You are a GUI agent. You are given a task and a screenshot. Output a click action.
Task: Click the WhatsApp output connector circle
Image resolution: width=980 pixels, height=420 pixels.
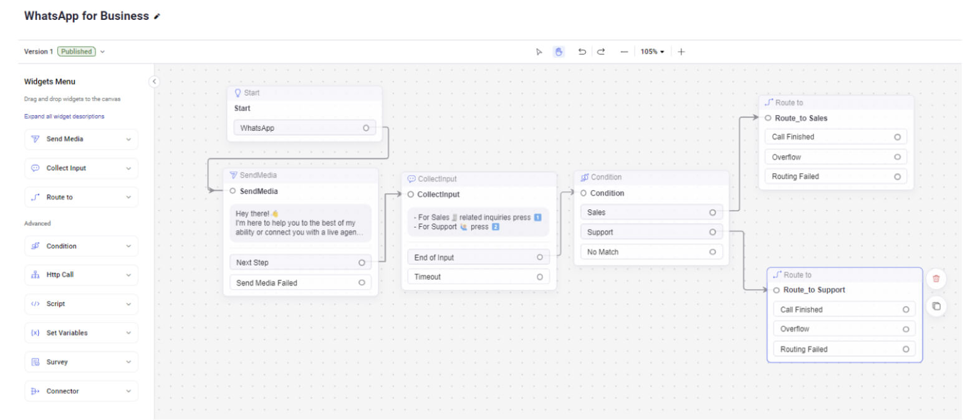click(x=366, y=128)
